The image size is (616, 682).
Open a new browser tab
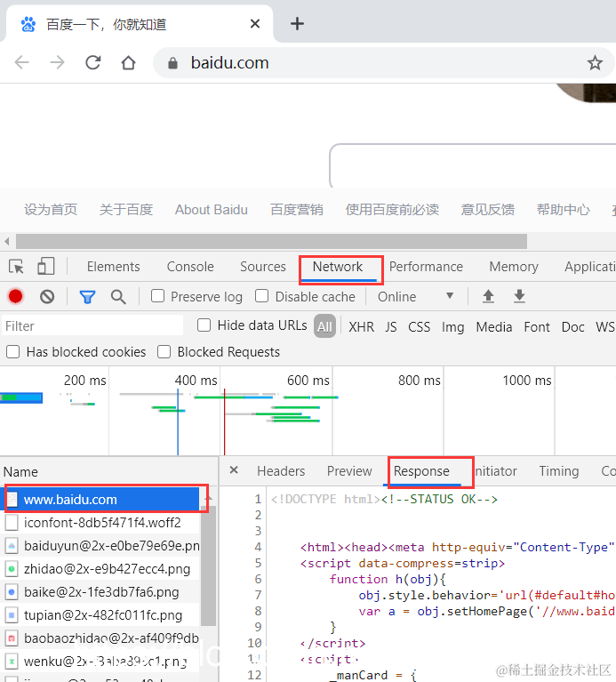tap(298, 23)
